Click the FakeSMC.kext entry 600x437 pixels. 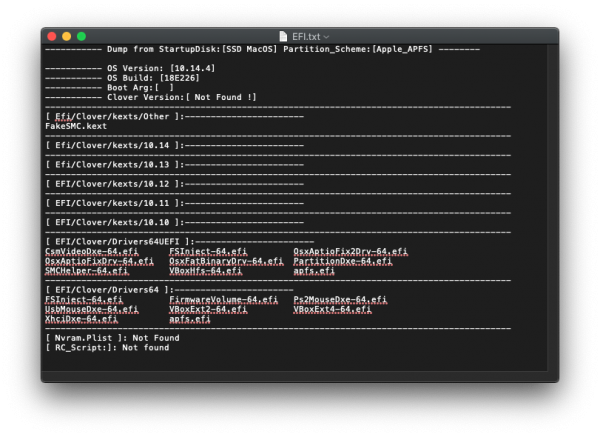click(76, 126)
